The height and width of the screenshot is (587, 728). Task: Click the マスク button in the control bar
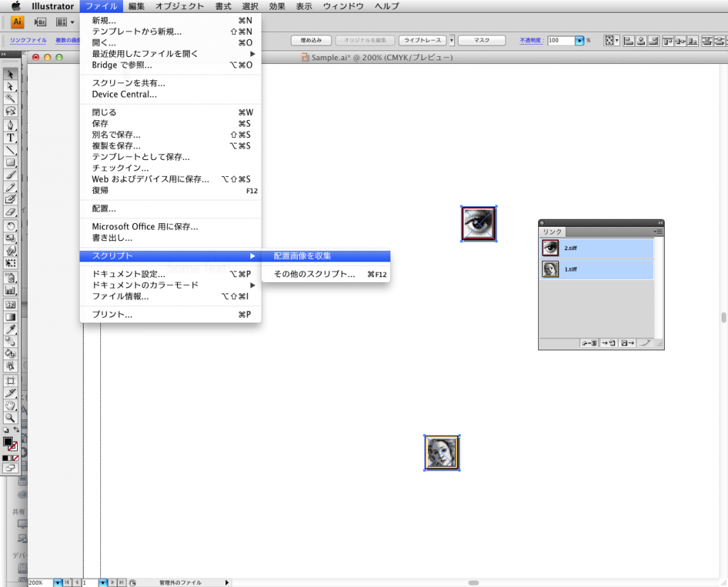click(481, 41)
